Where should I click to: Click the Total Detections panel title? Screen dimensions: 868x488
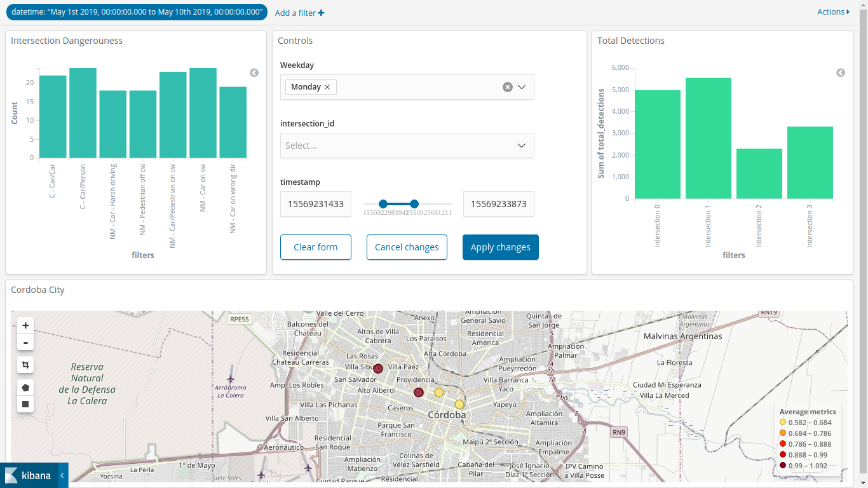[631, 41]
